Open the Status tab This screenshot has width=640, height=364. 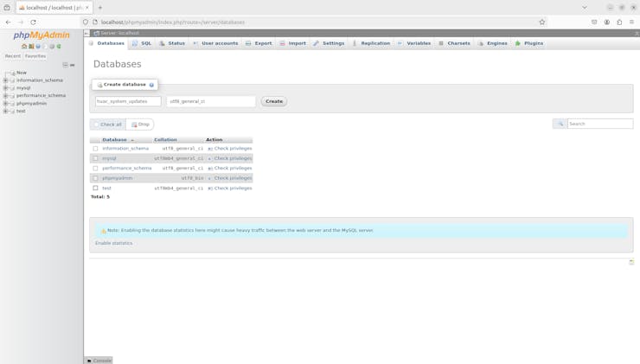[x=172, y=43]
